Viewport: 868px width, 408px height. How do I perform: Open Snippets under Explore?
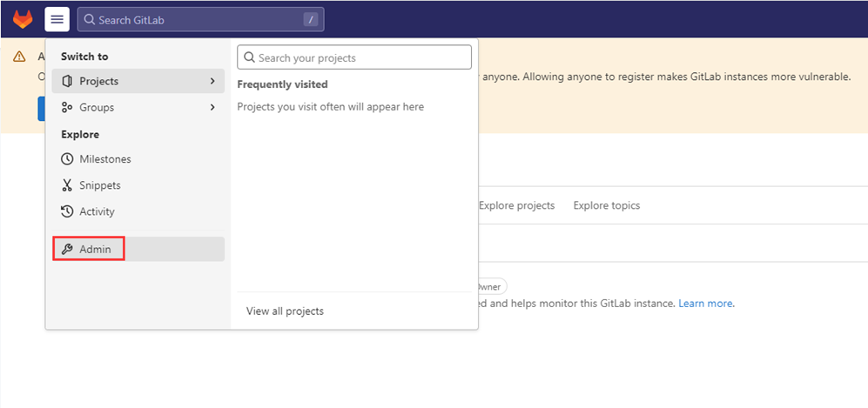[138, 185]
